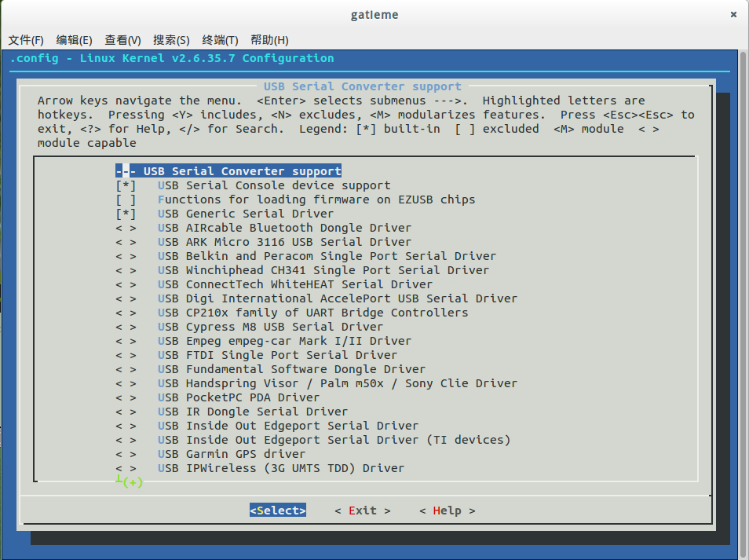This screenshot has height=560, width=749.
Task: Open the 搜索(S) menu
Action: [x=171, y=40]
